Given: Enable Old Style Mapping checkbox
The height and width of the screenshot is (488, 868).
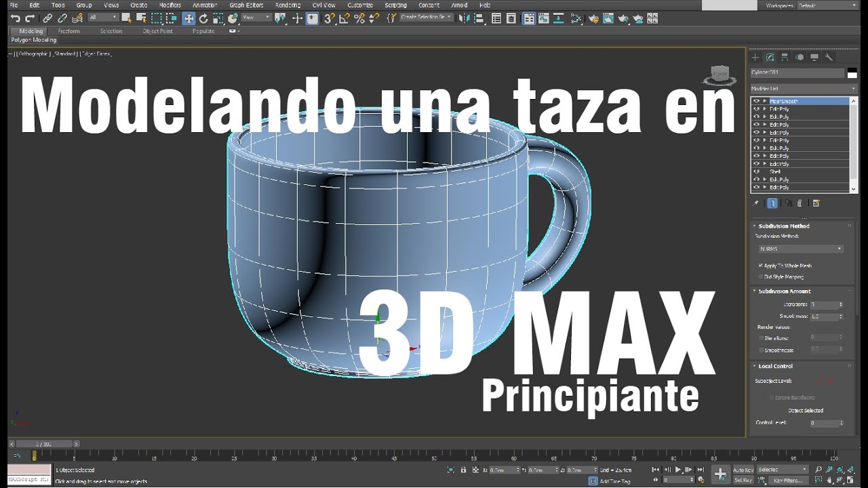Looking at the screenshot, I should click(x=761, y=277).
